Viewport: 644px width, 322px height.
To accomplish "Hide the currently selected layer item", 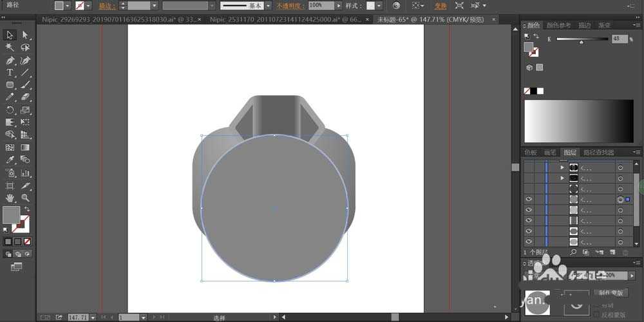I will click(529, 200).
